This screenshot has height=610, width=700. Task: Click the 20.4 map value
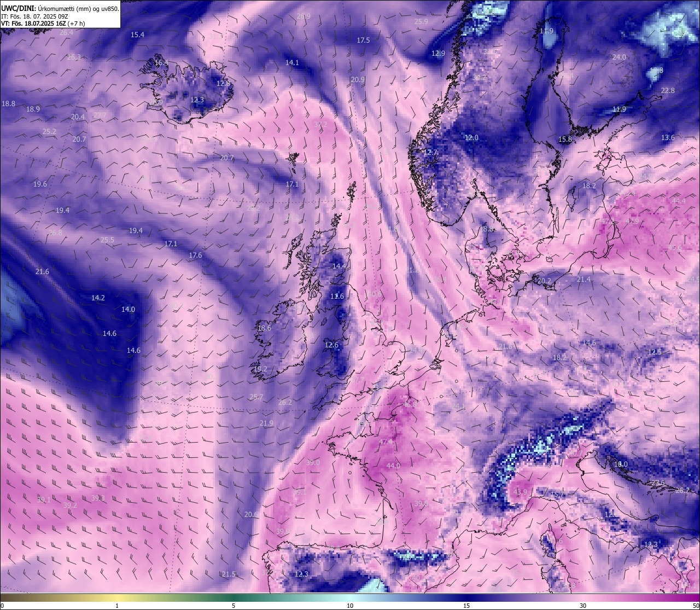78,117
